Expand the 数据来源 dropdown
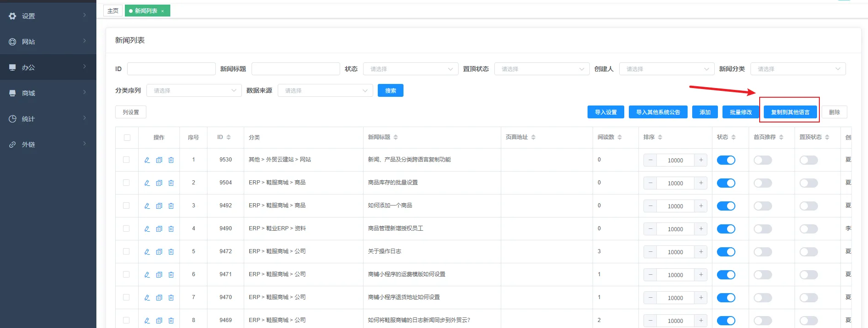Image resolution: width=868 pixels, height=328 pixels. (325, 90)
